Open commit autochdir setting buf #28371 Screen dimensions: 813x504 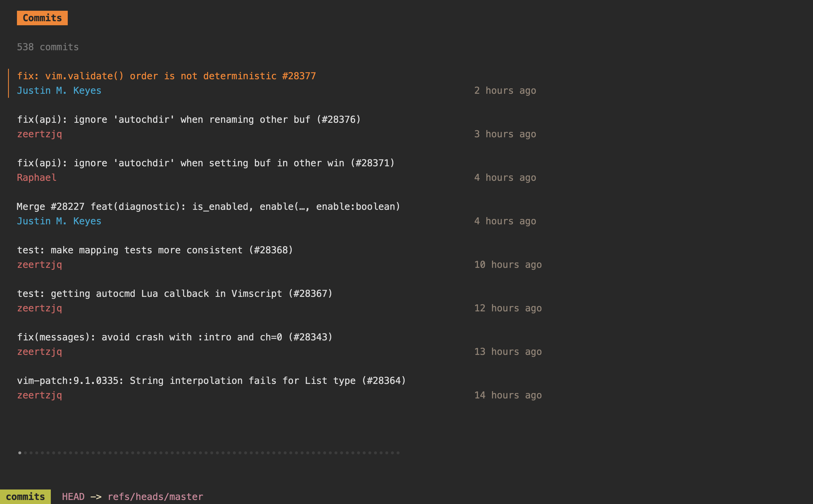(205, 163)
